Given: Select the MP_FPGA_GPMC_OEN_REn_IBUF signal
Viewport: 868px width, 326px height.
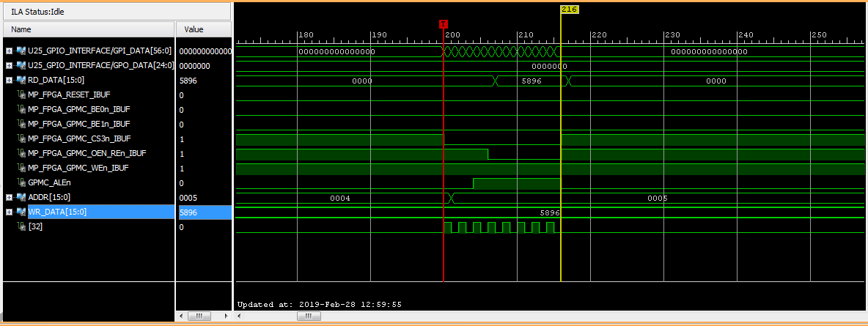Looking at the screenshot, I should tap(89, 153).
